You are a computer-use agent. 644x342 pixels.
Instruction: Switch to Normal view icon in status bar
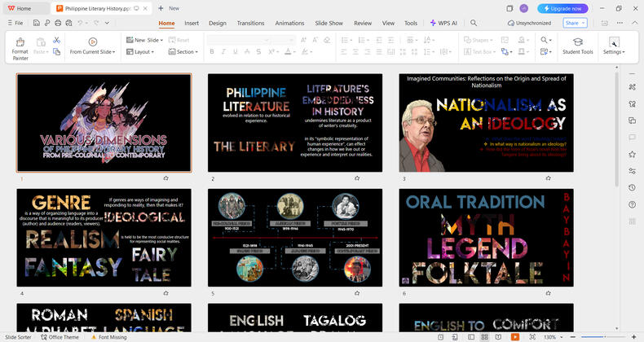pyautogui.click(x=471, y=337)
